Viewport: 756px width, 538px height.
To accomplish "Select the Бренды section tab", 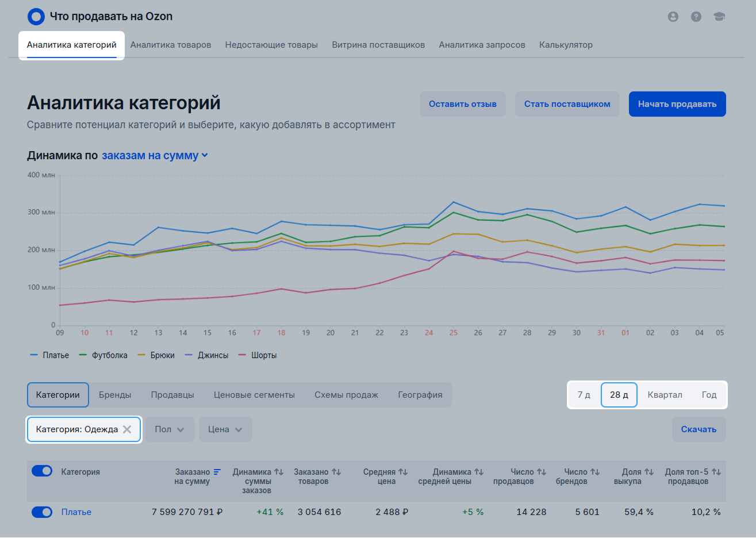I will 115,395.
